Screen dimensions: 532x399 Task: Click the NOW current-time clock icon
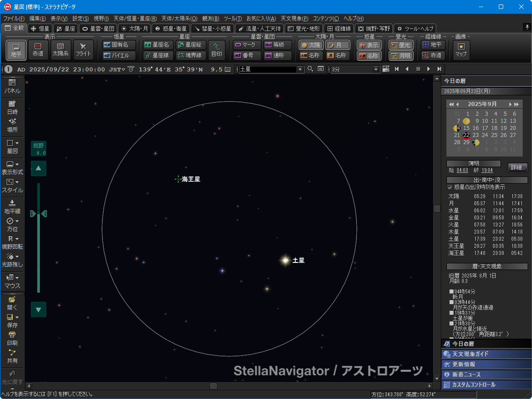click(x=131, y=69)
